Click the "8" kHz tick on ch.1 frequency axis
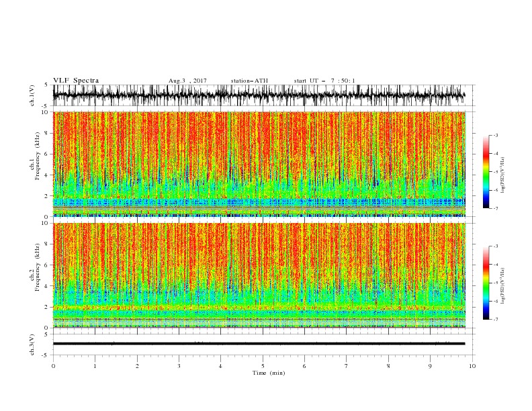 (x=47, y=133)
